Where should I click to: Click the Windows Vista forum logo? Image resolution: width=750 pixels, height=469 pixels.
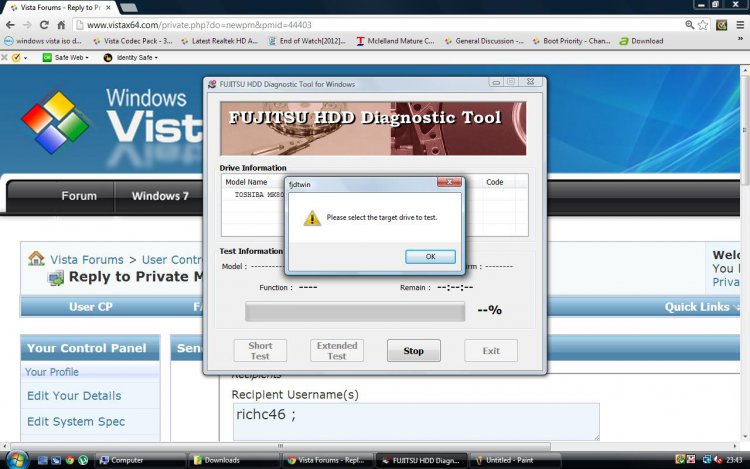pyautogui.click(x=110, y=120)
